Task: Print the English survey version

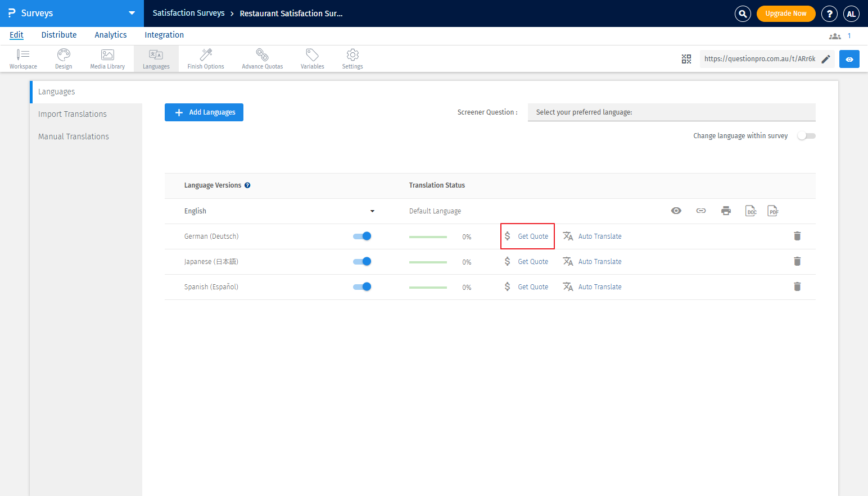Action: (x=726, y=211)
